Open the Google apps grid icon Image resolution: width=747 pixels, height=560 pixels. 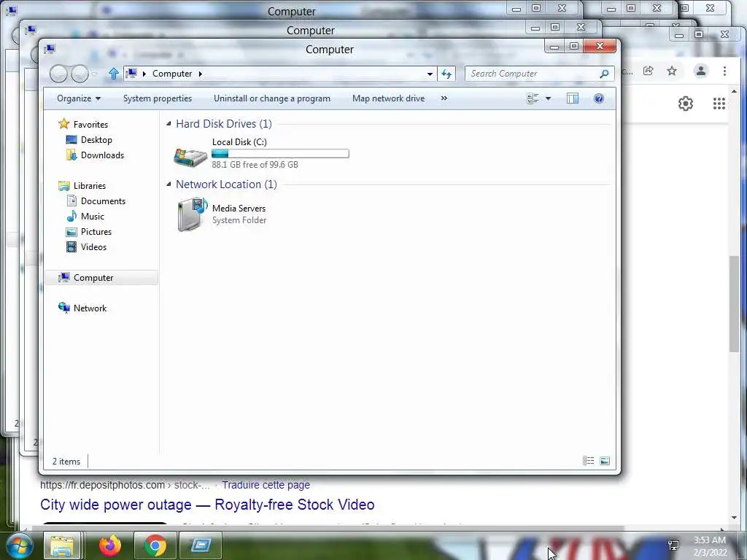point(719,104)
